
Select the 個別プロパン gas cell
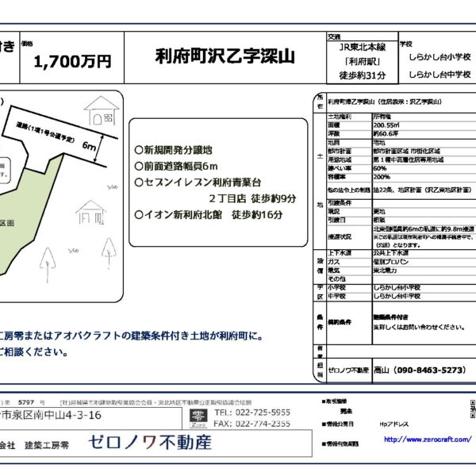[391, 262]
